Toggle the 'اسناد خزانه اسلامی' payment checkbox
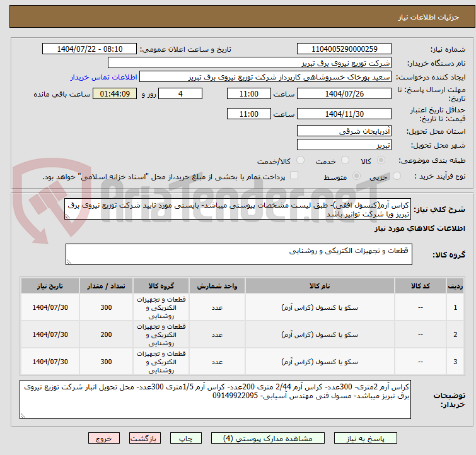This screenshot has width=476, height=455. [294, 175]
